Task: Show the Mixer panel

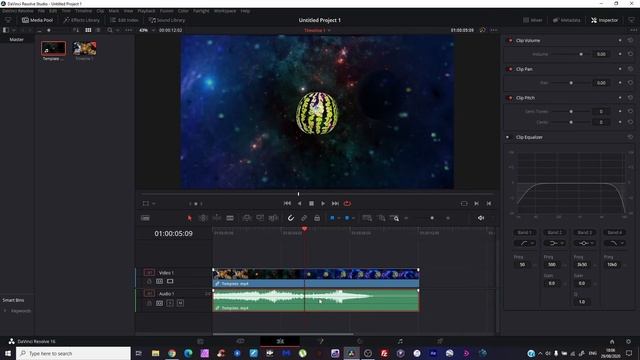Action: pos(533,20)
